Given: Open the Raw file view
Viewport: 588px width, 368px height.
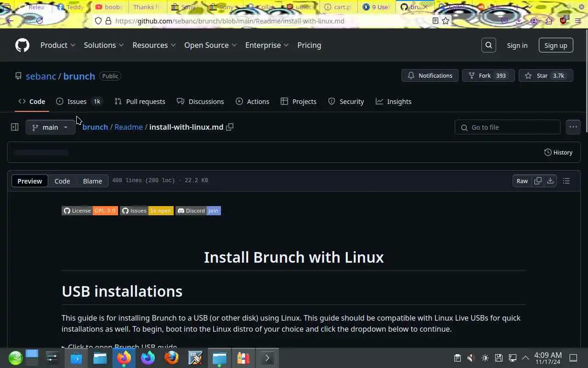Looking at the screenshot, I should [x=522, y=181].
